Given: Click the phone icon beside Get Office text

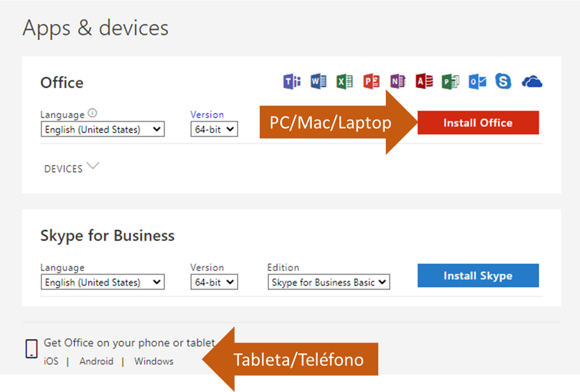Looking at the screenshot, I should 31,349.
